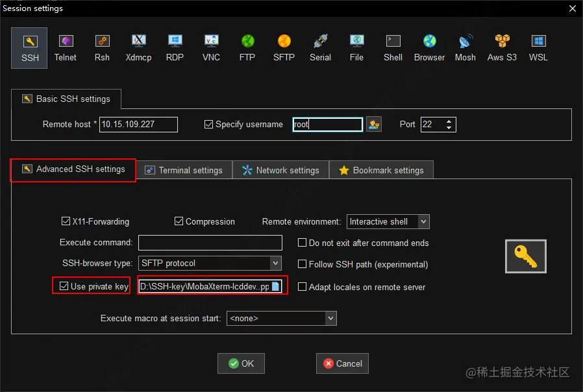Select the RDP session type
583x392 pixels.
(175, 48)
